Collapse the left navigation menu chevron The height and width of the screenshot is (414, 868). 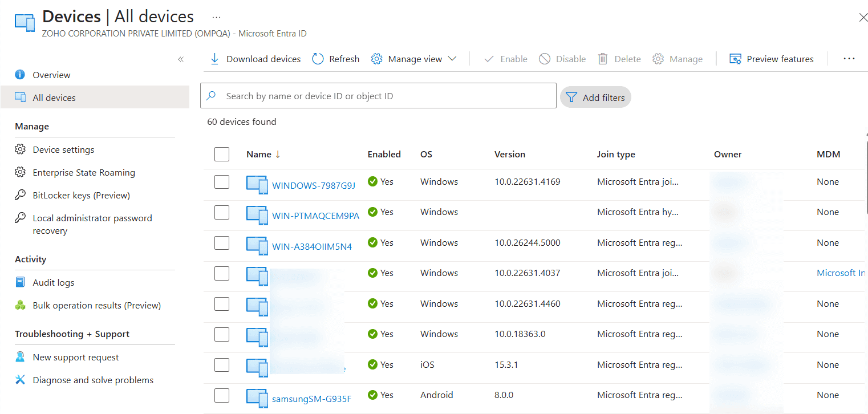point(181,59)
